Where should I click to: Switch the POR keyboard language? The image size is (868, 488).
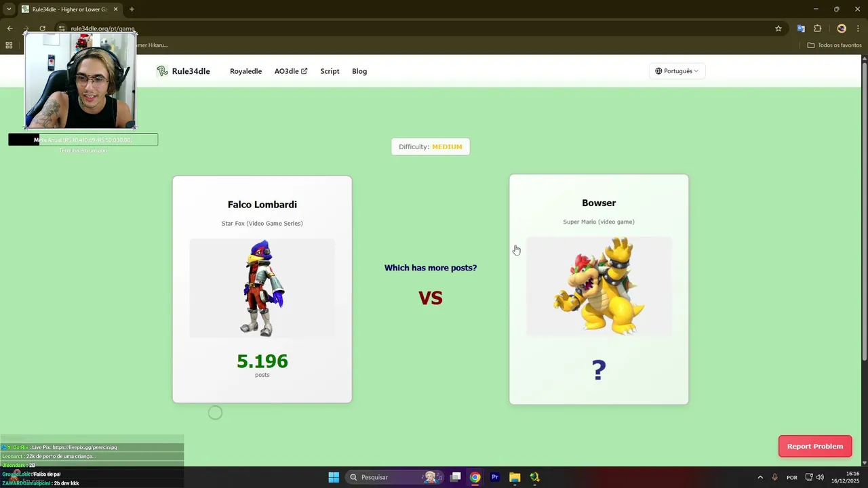[791, 477]
